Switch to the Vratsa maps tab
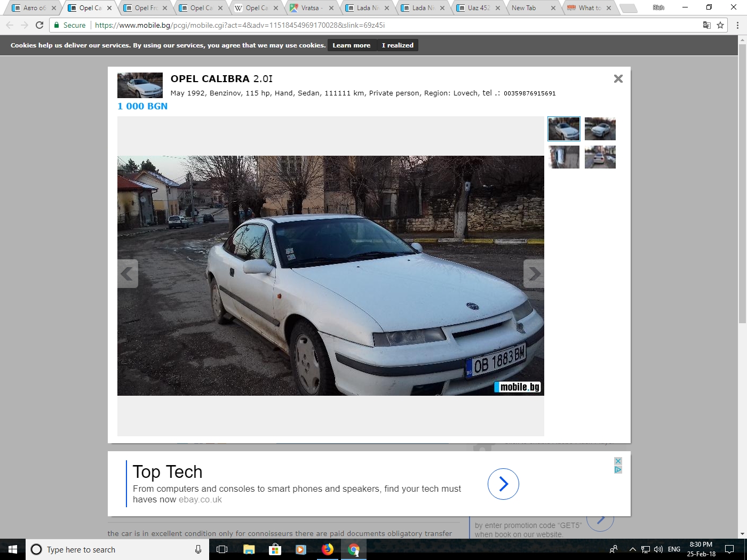This screenshot has height=560, width=747. pyautogui.click(x=312, y=8)
